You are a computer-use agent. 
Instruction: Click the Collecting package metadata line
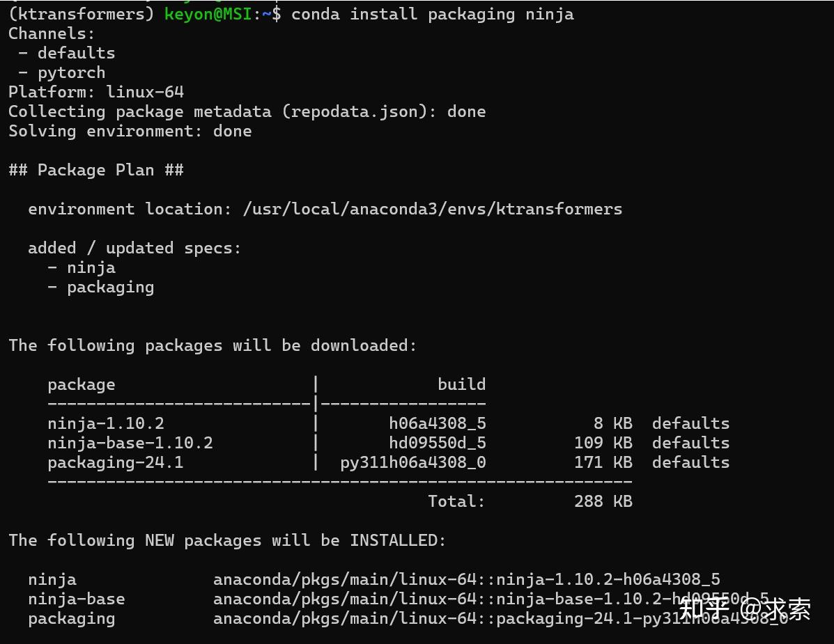tap(247, 111)
